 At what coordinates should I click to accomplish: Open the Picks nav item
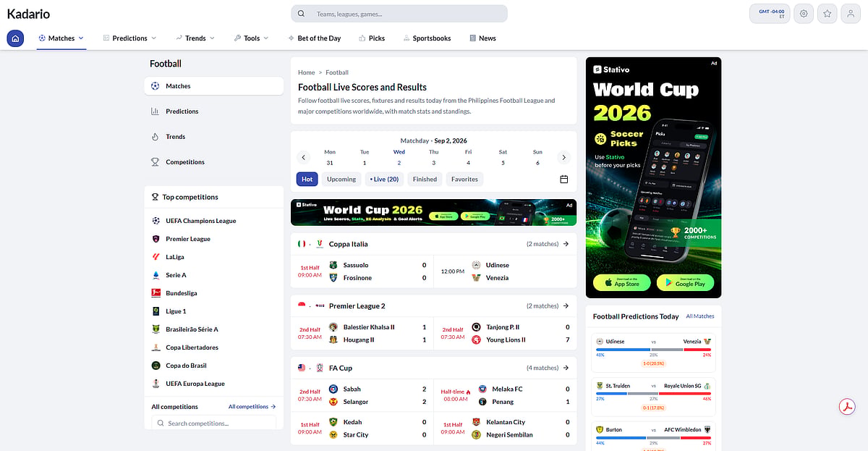click(372, 38)
